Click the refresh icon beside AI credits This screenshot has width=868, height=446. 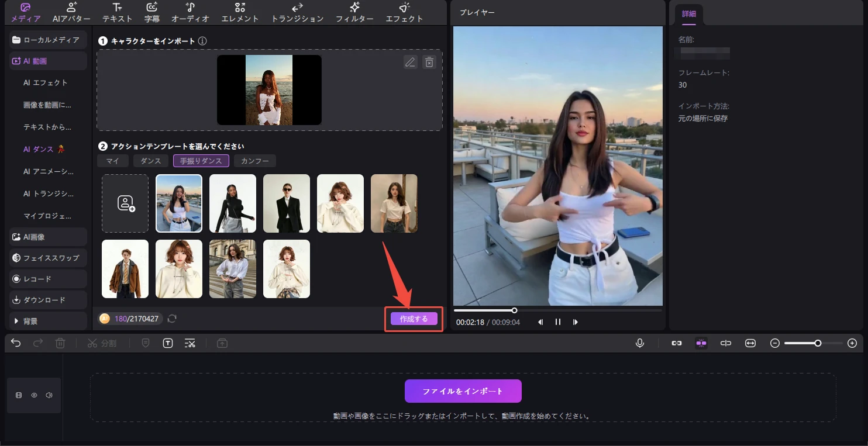coord(172,319)
